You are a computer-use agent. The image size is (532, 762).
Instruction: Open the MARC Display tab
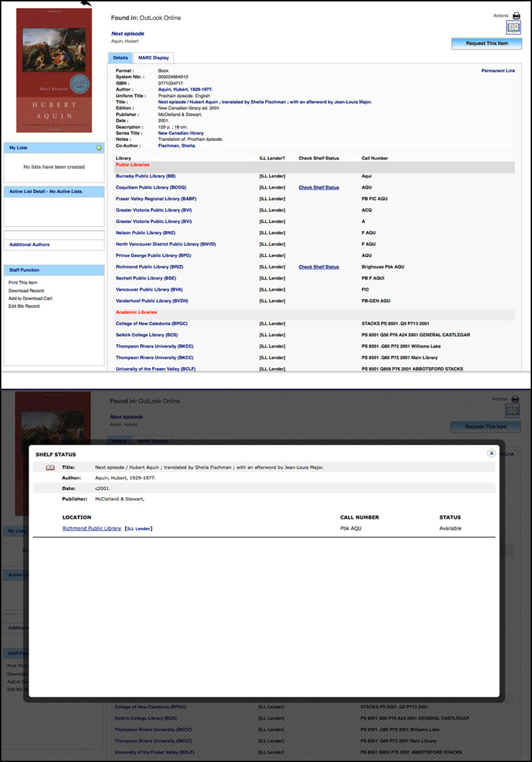[153, 58]
